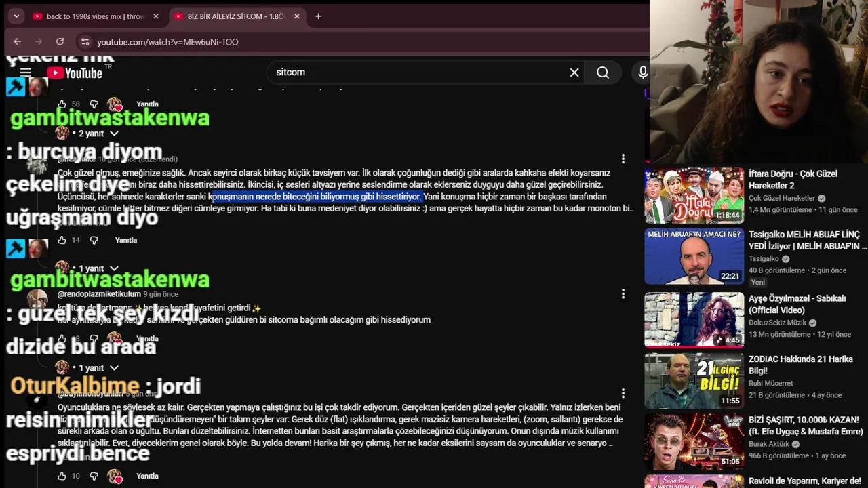Open options menu for 'Çok güzel olmuş' comment
868x488 pixels.
[623, 159]
